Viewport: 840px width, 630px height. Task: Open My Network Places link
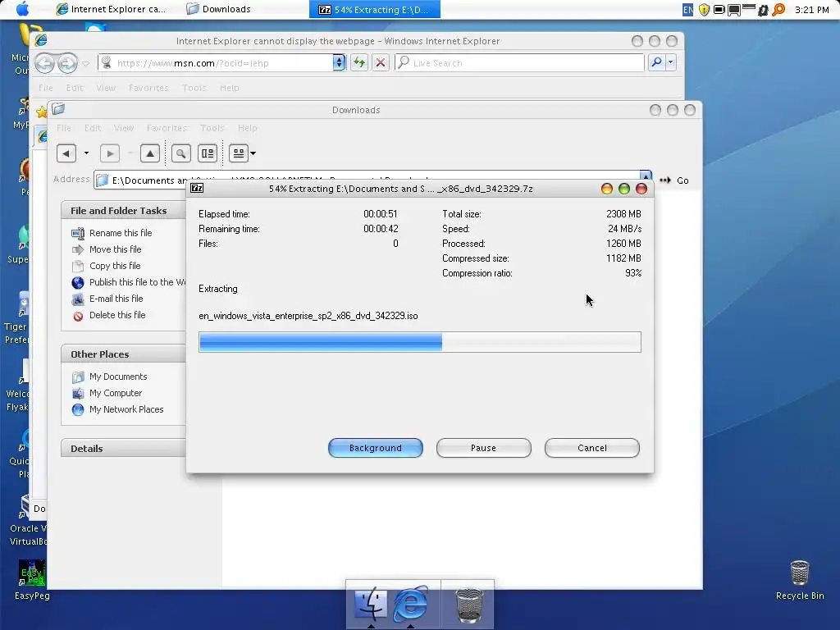[126, 410]
